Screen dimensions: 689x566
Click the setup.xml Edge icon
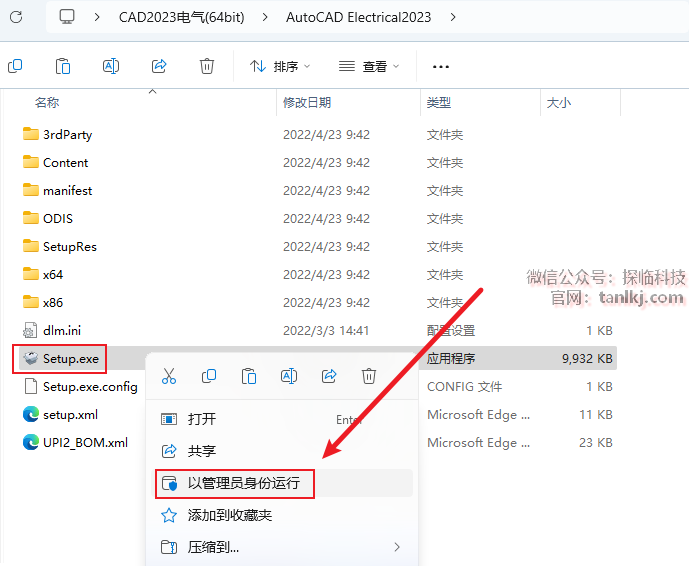(31, 414)
